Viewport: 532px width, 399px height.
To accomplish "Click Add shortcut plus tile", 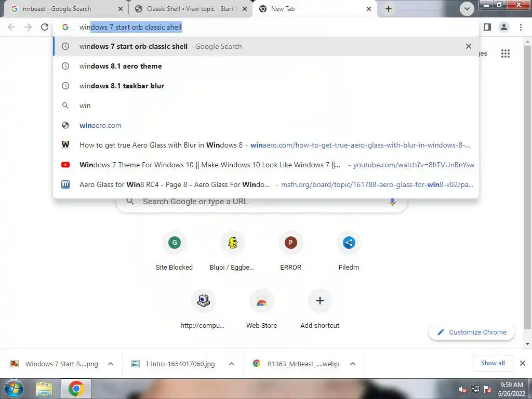I will pos(320,310).
